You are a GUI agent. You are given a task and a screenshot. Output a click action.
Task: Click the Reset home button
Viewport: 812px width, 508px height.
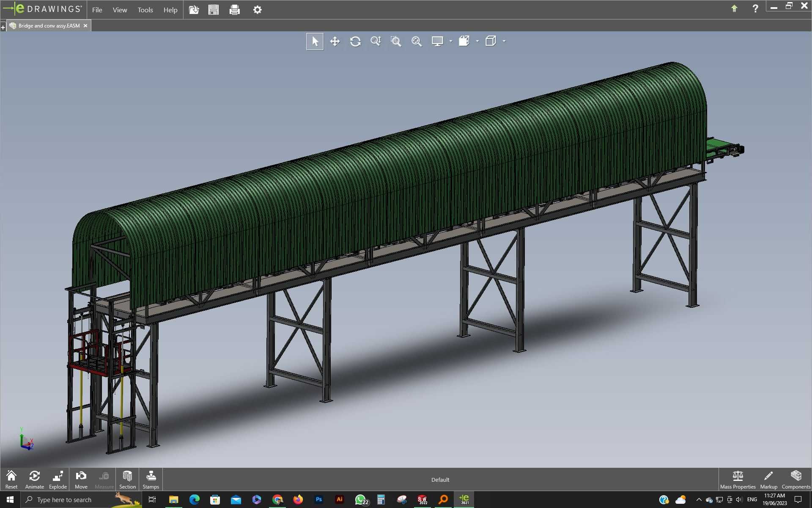11,480
